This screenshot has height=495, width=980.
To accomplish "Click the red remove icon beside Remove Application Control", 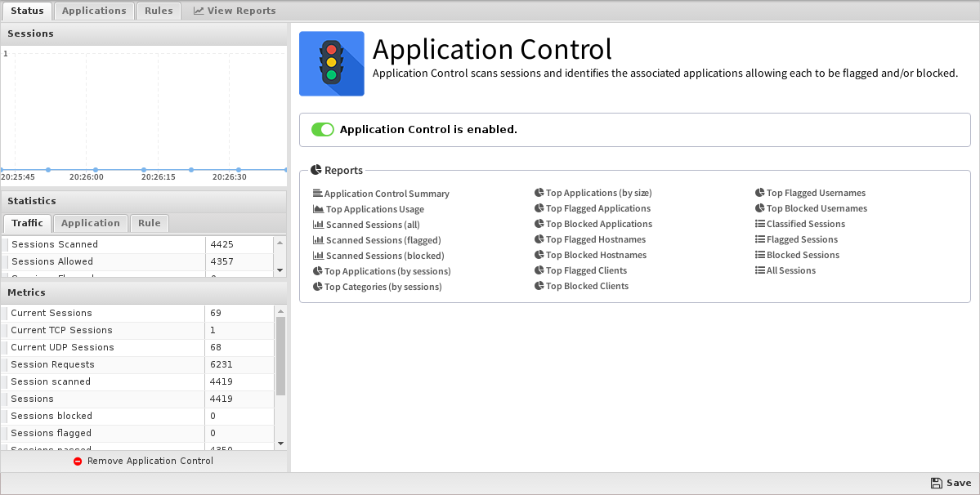I will 78,462.
